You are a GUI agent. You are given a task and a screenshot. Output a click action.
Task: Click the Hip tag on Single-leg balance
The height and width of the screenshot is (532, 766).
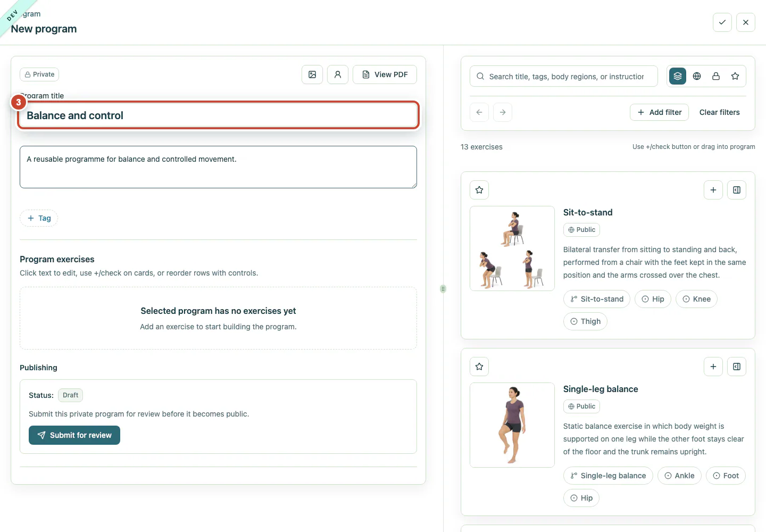(x=581, y=498)
